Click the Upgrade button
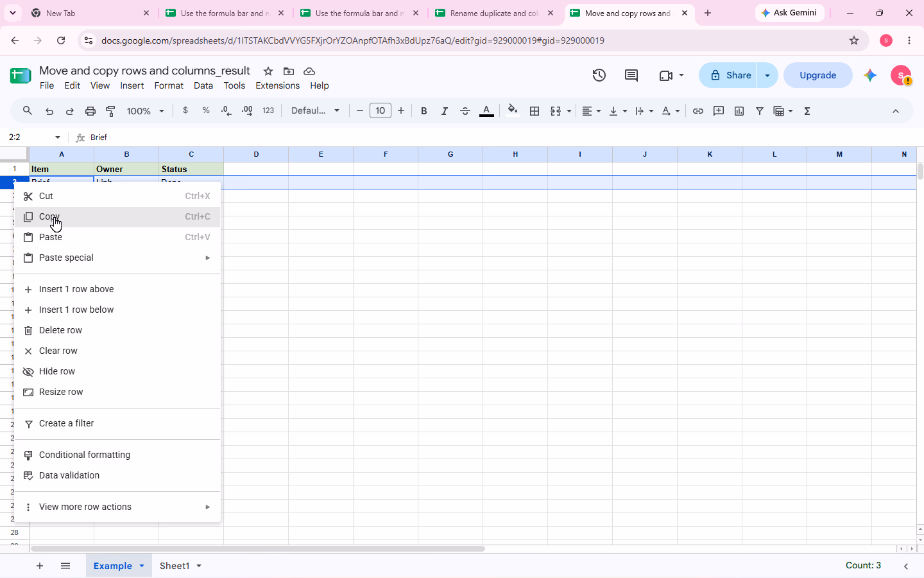 point(818,75)
